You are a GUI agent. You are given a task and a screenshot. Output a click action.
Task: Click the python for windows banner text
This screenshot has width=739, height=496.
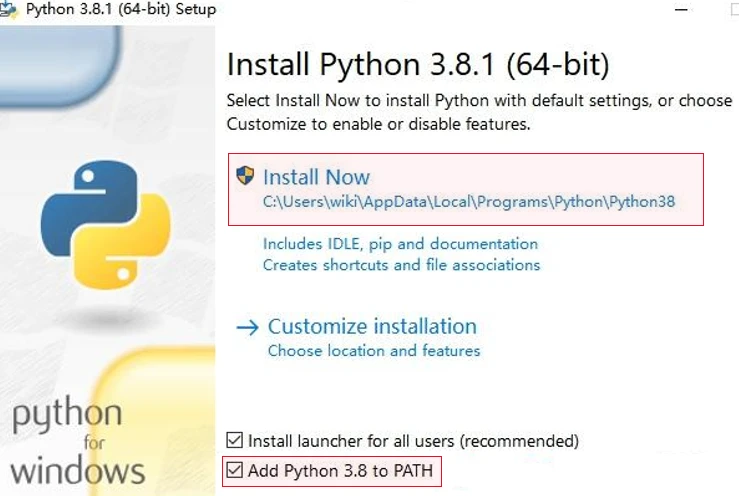click(78, 442)
